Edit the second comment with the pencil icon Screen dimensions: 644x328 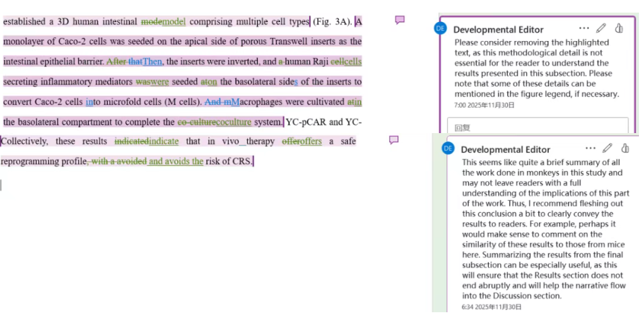point(607,148)
